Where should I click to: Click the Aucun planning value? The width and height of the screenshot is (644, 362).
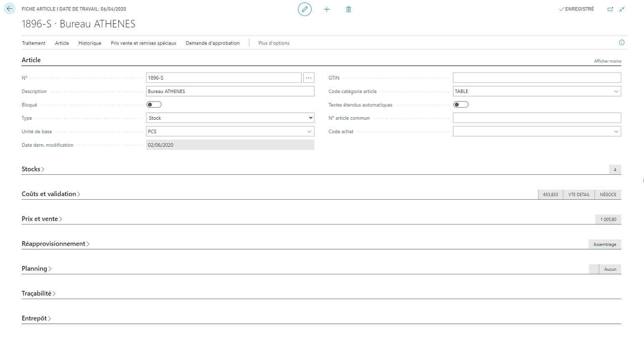coord(610,269)
